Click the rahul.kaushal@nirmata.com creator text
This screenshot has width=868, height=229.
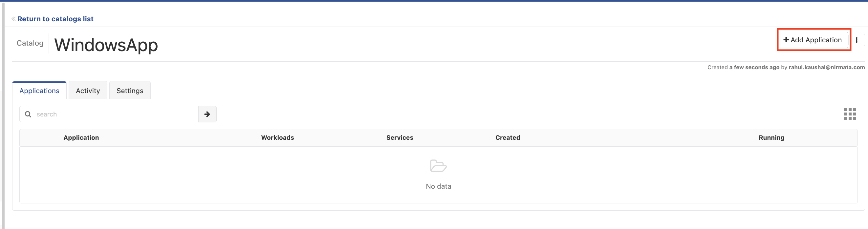tap(827, 67)
